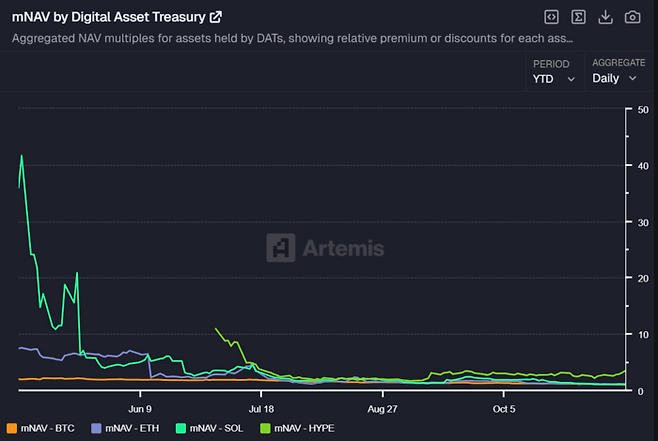Click the Jul 18 x-axis label

point(261,408)
